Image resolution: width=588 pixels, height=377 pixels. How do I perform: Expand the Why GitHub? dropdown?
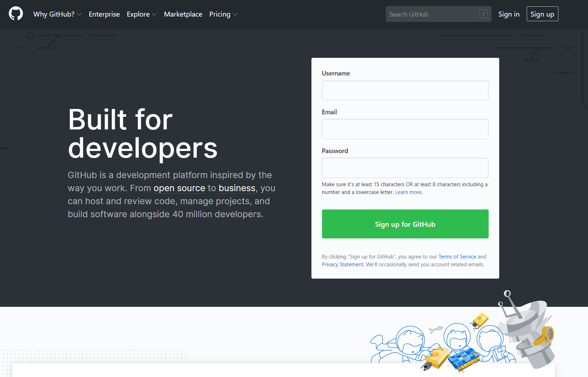tap(57, 14)
